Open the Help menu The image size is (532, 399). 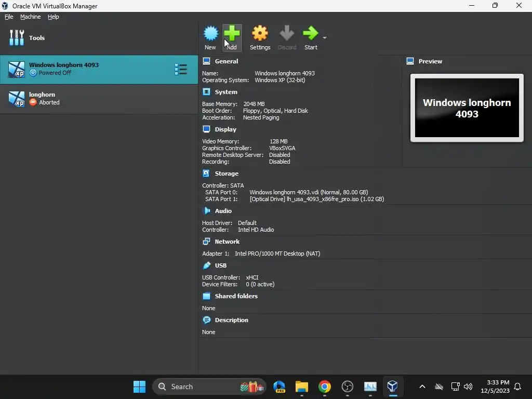pyautogui.click(x=54, y=17)
